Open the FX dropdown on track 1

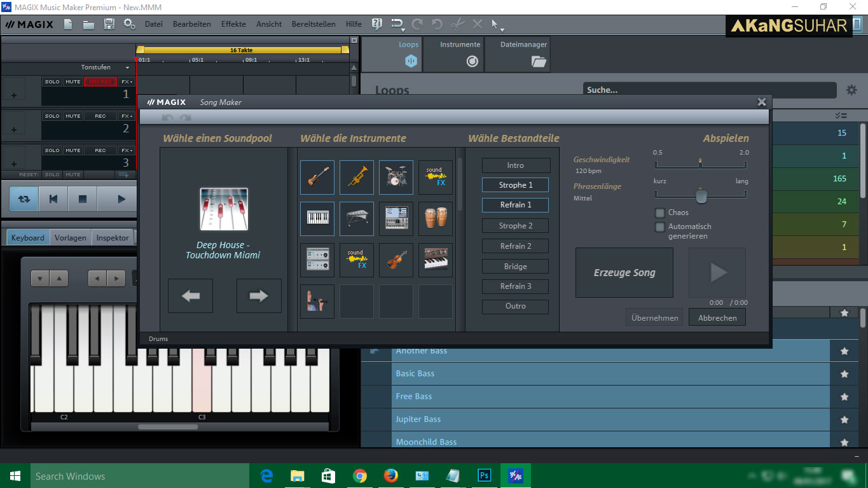125,81
